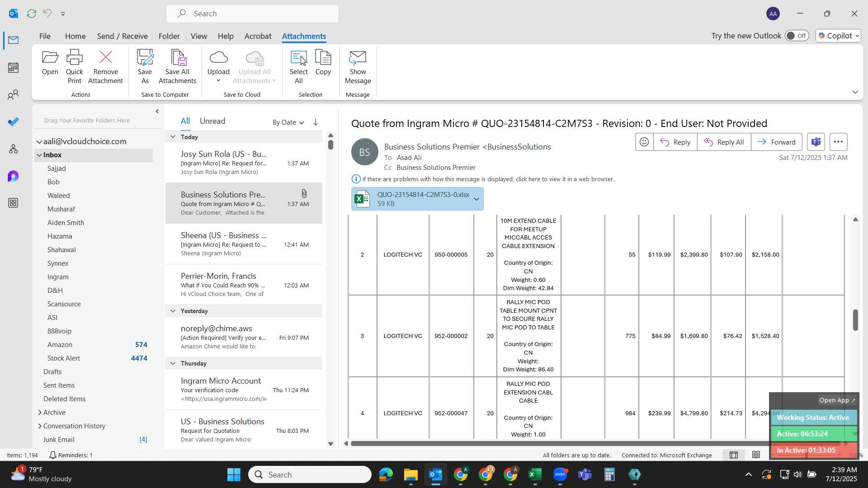The width and height of the screenshot is (868, 488).
Task: Click Remove Attachment in the ribbon
Action: coord(105,67)
